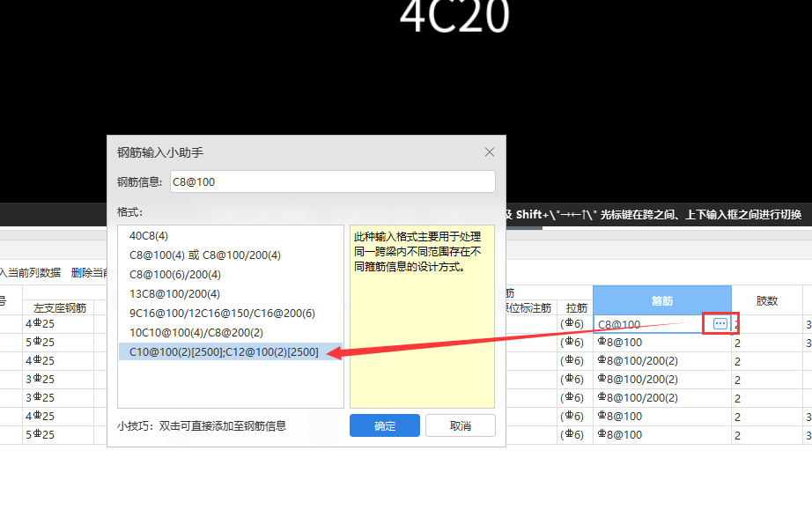Click the 删除当前列数据 toolbar command
This screenshot has height=532, width=812.
pos(89,272)
